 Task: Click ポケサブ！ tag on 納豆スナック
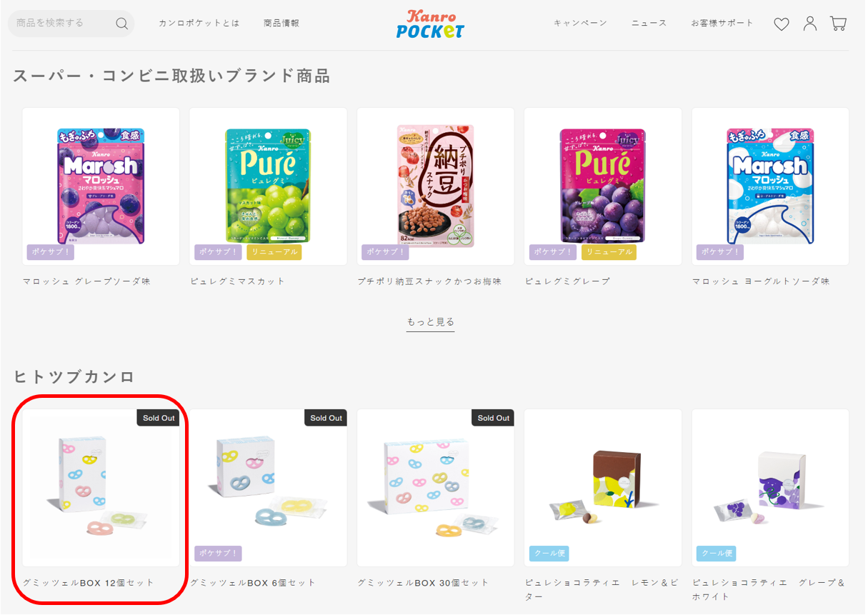click(385, 252)
